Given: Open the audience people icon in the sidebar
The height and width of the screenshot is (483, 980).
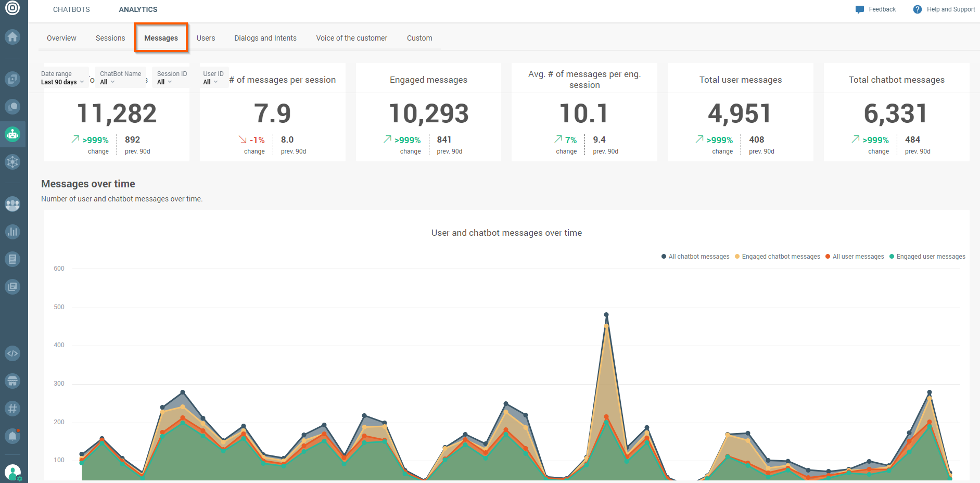Looking at the screenshot, I should click(x=12, y=205).
